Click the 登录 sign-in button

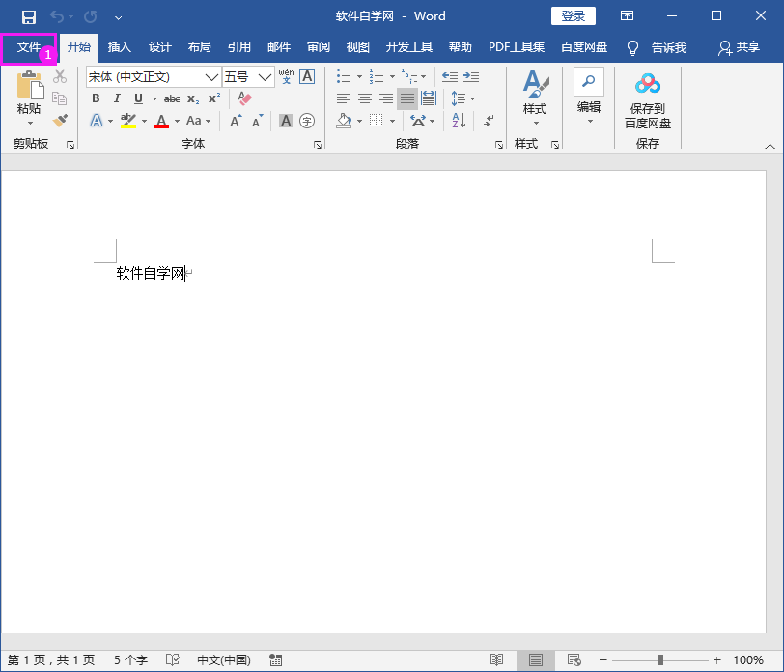pos(573,15)
